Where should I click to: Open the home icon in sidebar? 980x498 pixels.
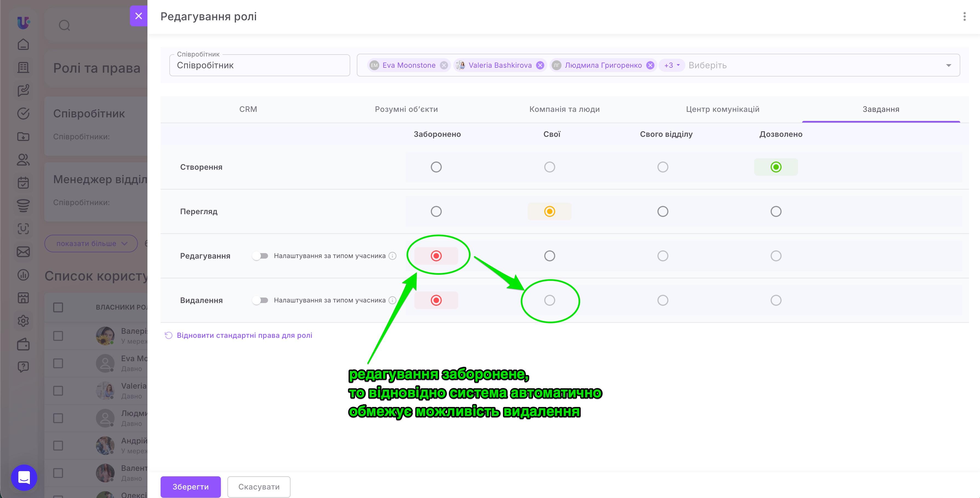pos(23,44)
